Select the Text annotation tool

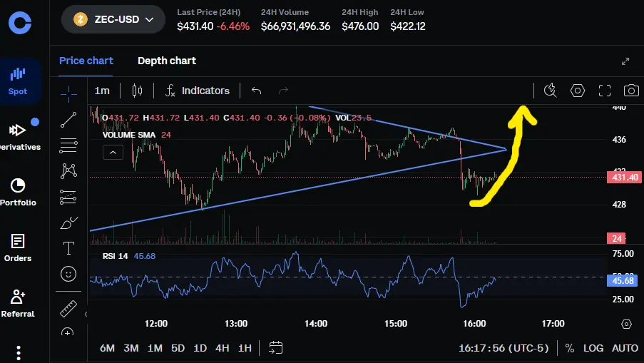68,248
